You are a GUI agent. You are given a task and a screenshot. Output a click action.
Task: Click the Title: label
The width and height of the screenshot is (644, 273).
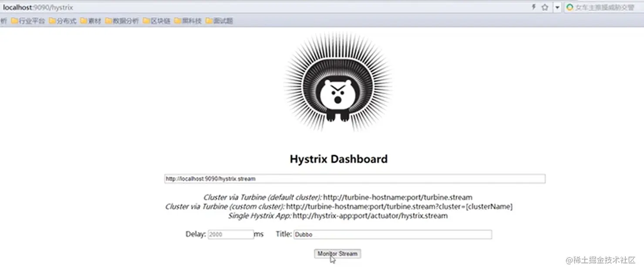[x=284, y=234]
